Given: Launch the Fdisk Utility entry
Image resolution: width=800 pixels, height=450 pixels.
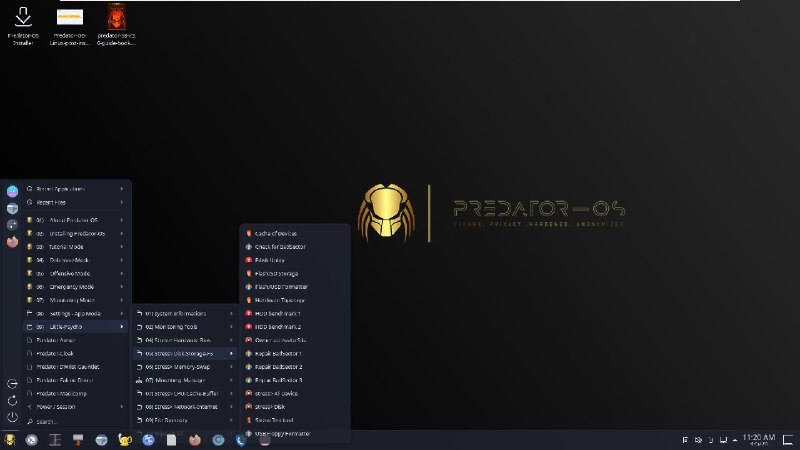Looking at the screenshot, I should pyautogui.click(x=295, y=260).
